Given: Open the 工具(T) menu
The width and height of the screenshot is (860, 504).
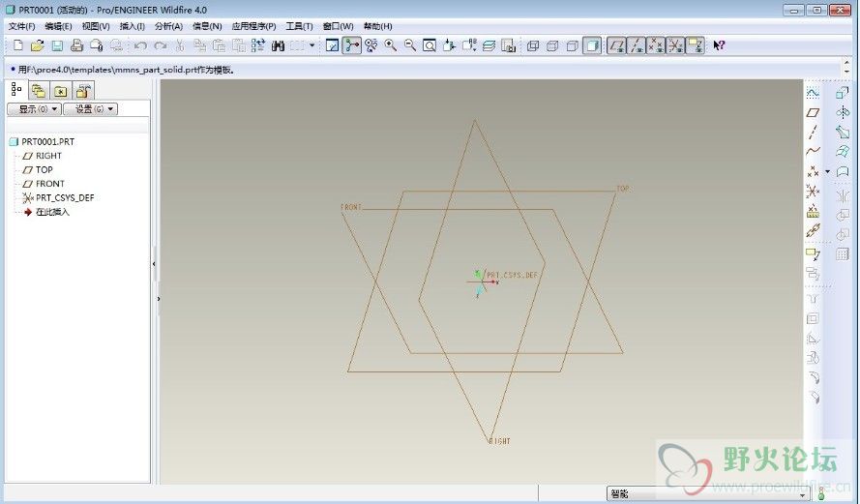Looking at the screenshot, I should point(299,26).
